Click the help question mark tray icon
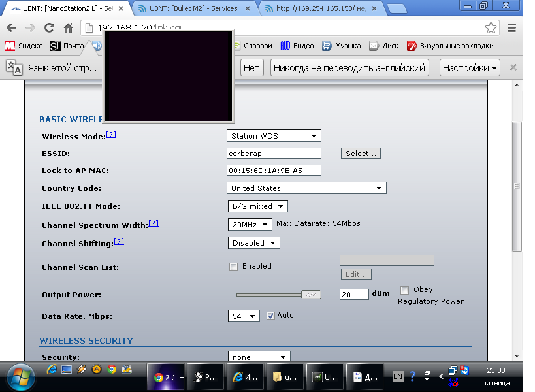Screen dimensions: 535x392 [412, 376]
